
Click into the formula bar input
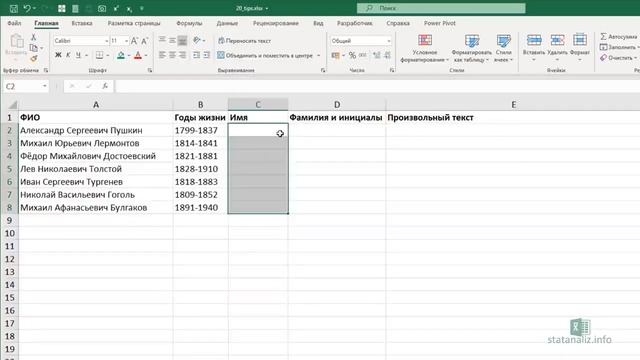pyautogui.click(x=378, y=86)
